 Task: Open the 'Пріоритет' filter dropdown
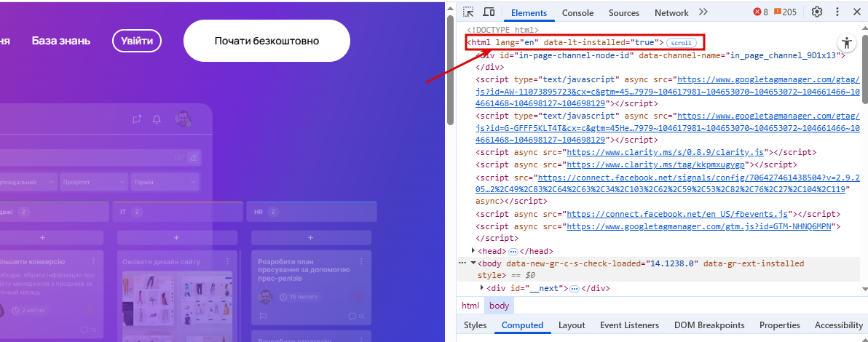(93, 182)
